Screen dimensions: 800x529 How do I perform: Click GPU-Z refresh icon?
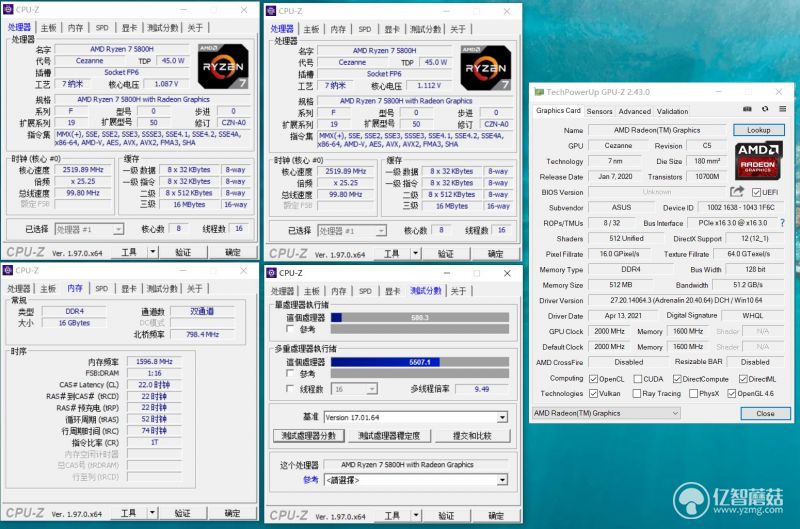(x=765, y=109)
